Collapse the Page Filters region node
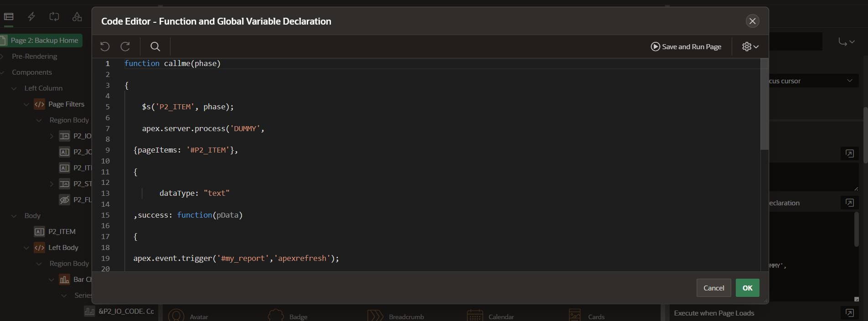 coord(26,104)
